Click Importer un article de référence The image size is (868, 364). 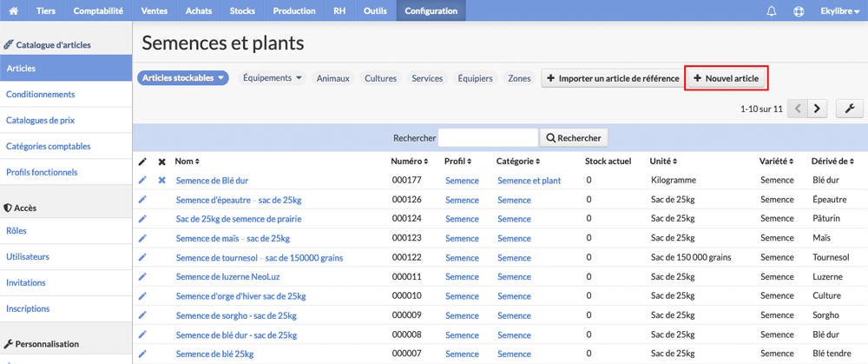coord(613,79)
